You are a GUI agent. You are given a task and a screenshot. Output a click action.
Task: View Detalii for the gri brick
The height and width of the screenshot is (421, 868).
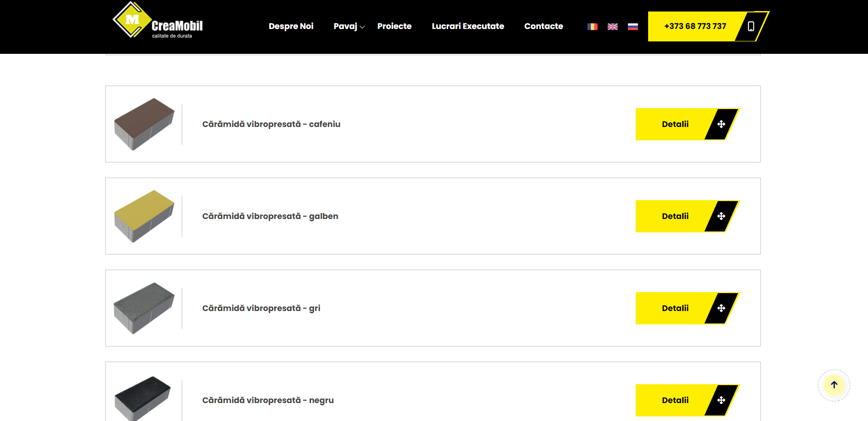(x=675, y=308)
